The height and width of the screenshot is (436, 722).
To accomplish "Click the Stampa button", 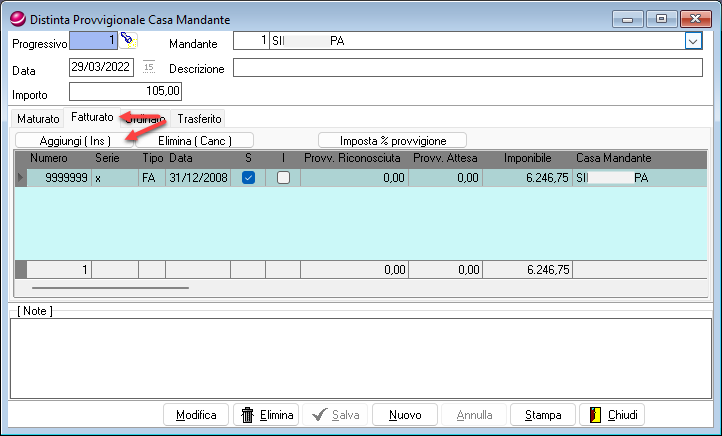I will 543,415.
